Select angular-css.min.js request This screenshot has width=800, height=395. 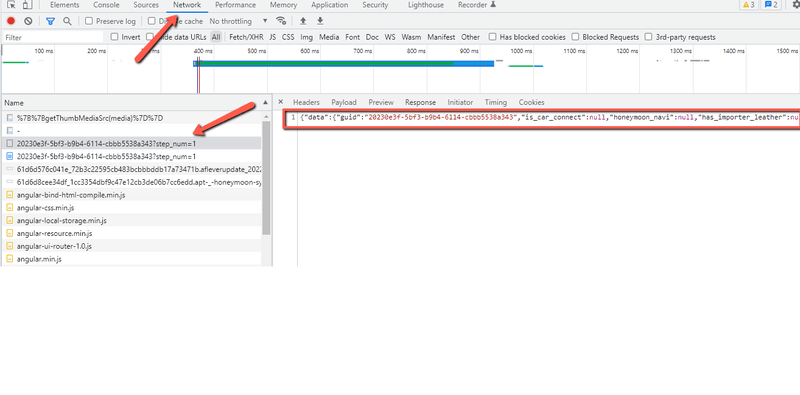[x=132, y=208]
